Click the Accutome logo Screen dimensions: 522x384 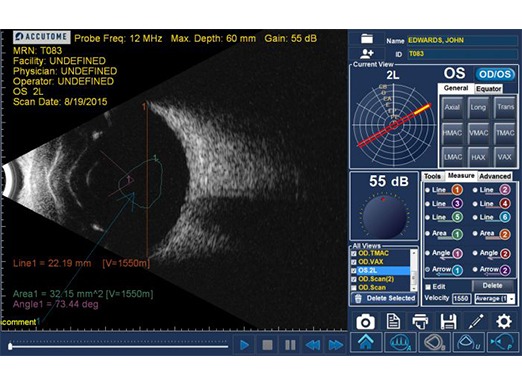pyautogui.click(x=42, y=37)
